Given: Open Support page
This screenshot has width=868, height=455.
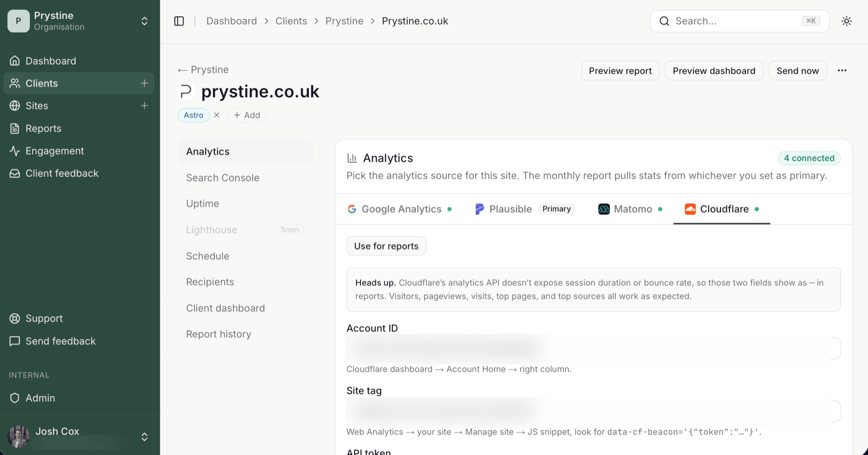Looking at the screenshot, I should (79, 318).
